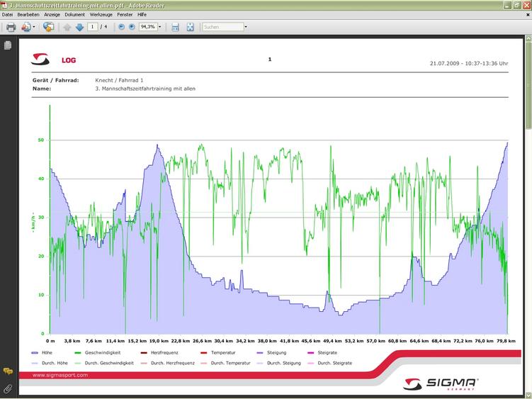Screen dimensions: 532x399
Task: Click the fit width scrolling icon
Action: pos(175,27)
